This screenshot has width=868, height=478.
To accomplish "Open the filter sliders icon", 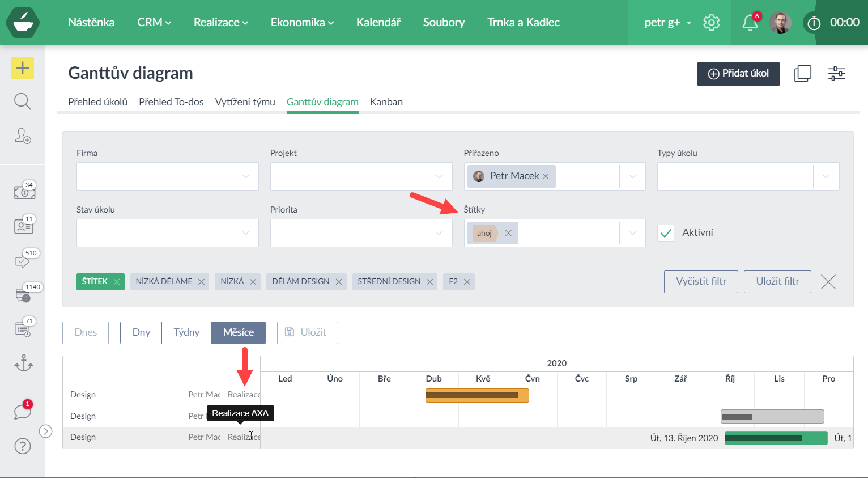I will (x=836, y=74).
